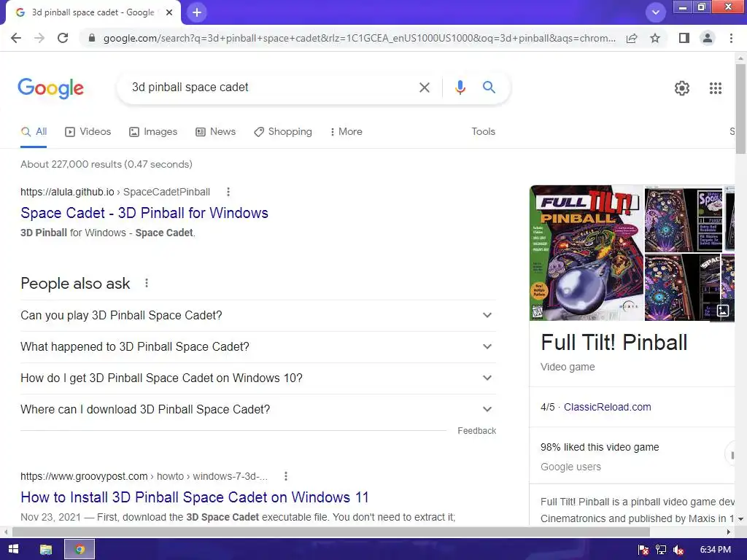The image size is (747, 560).
Task: Start voice search with the microphone
Action: pos(460,87)
